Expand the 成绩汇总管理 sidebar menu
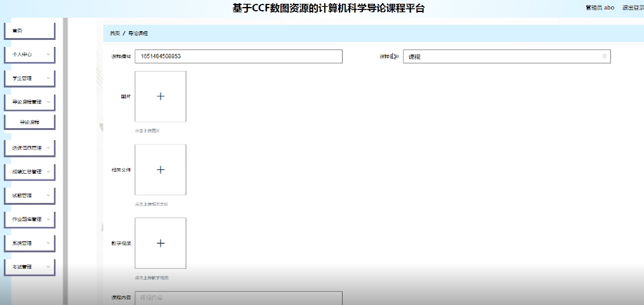The image size is (644, 305). pos(30,172)
